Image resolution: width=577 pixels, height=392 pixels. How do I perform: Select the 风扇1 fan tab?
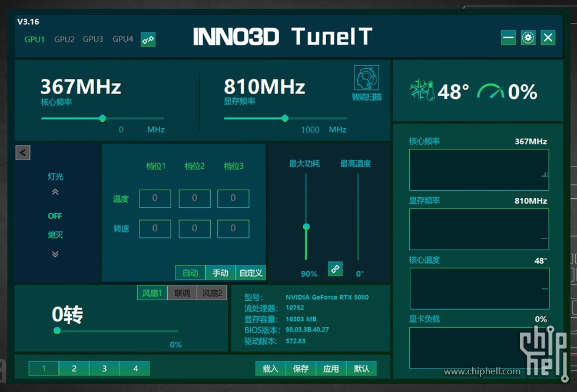[x=152, y=293]
